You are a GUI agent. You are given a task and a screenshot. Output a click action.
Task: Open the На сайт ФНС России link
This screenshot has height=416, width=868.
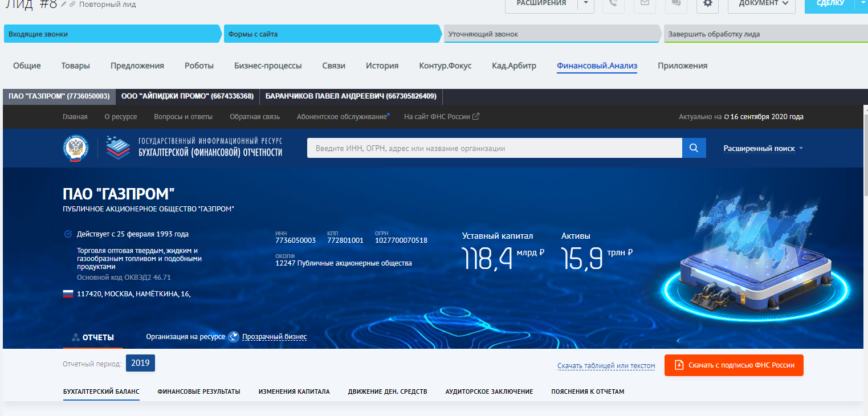[x=441, y=117]
